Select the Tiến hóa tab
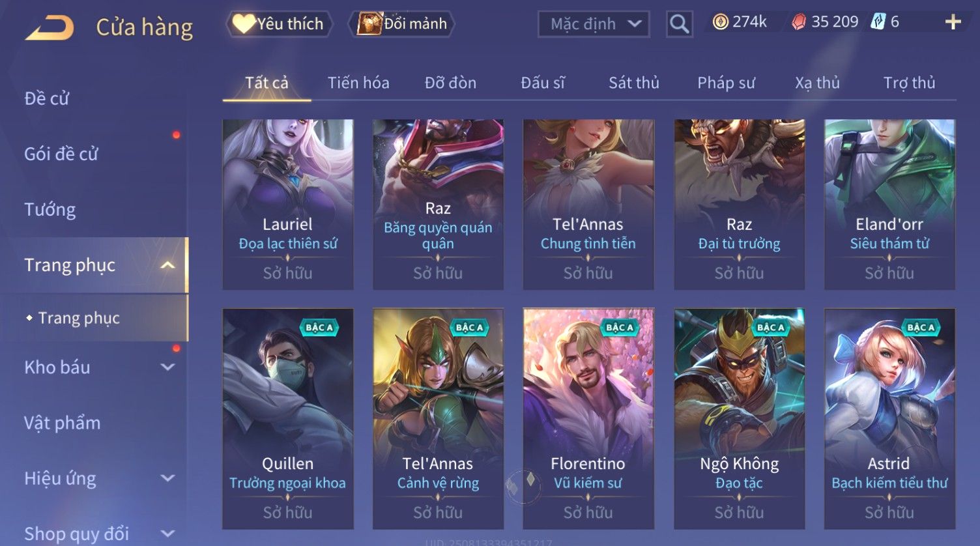This screenshot has width=980, height=546. coord(358,83)
